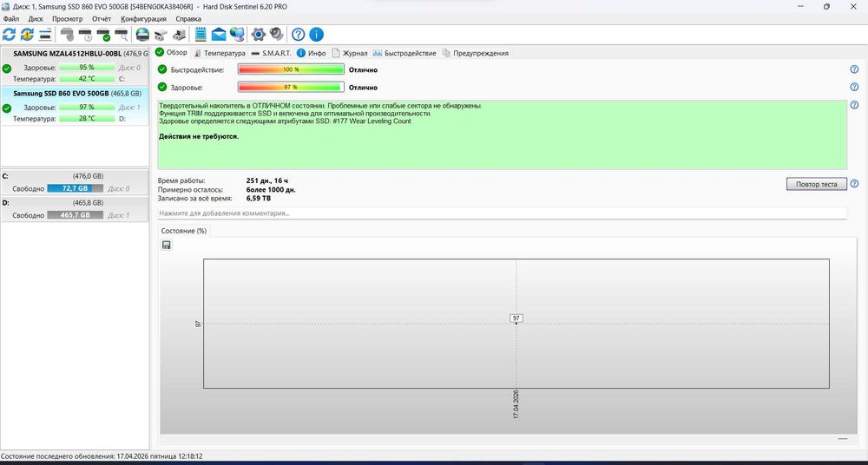Click the disk with clock toolbar icon
Screen dimensions: 868x465
pos(85,35)
